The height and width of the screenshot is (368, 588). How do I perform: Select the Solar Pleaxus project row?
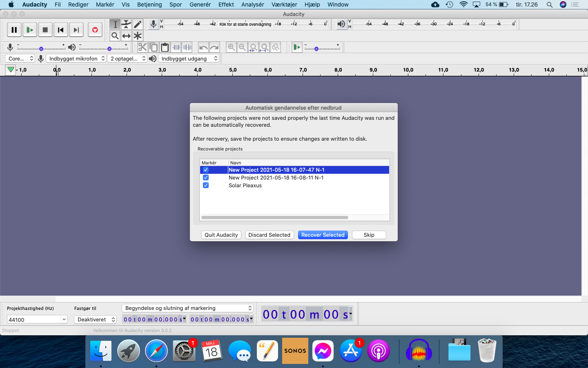294,185
